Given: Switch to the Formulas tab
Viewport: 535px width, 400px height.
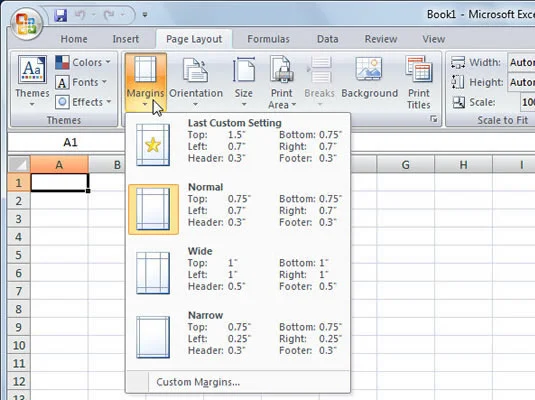Looking at the screenshot, I should tap(268, 39).
